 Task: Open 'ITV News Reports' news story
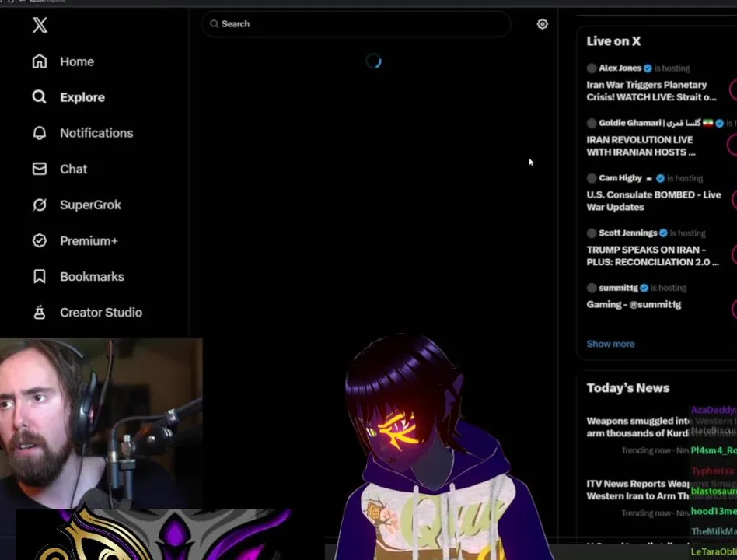(x=637, y=490)
